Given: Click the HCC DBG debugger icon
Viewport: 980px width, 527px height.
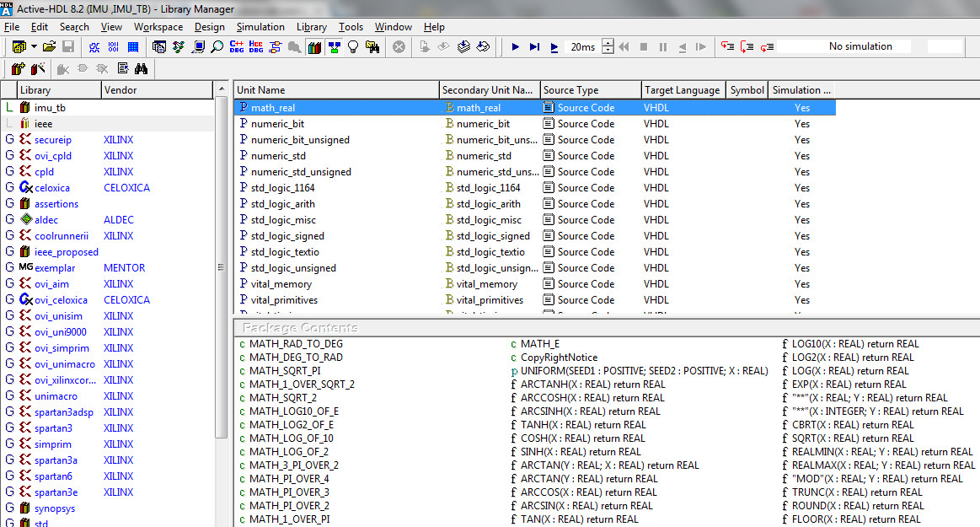Looking at the screenshot, I should point(256,47).
